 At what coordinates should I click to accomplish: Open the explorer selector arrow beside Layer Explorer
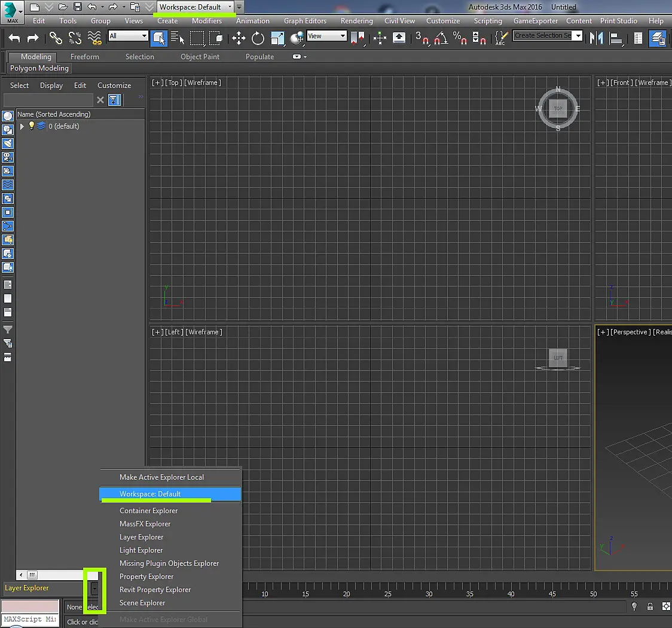pos(94,589)
